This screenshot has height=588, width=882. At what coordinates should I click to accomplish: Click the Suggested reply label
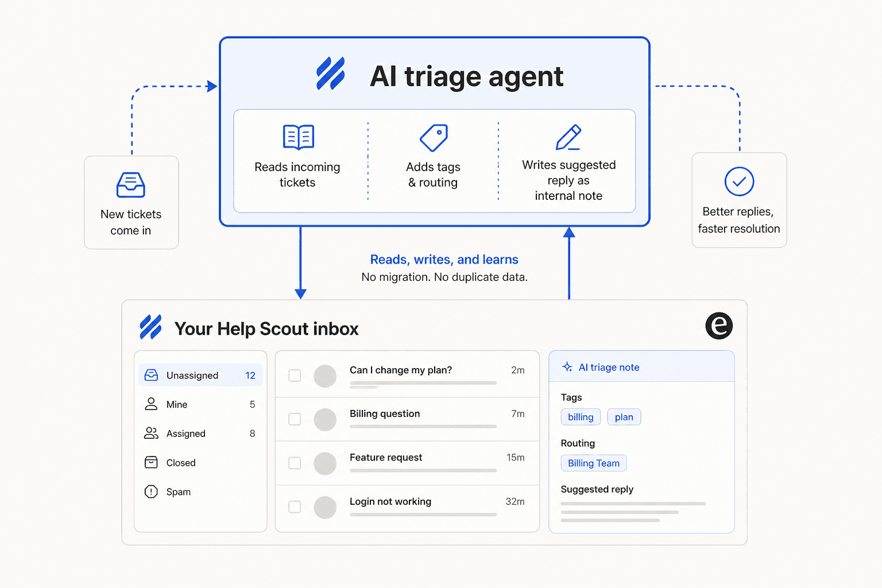[597, 489]
